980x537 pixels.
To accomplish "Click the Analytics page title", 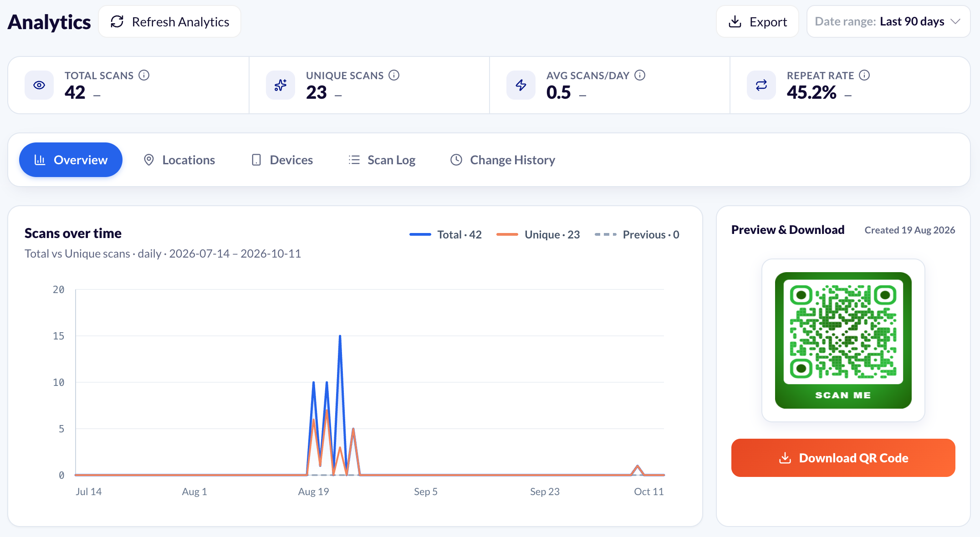I will point(49,22).
